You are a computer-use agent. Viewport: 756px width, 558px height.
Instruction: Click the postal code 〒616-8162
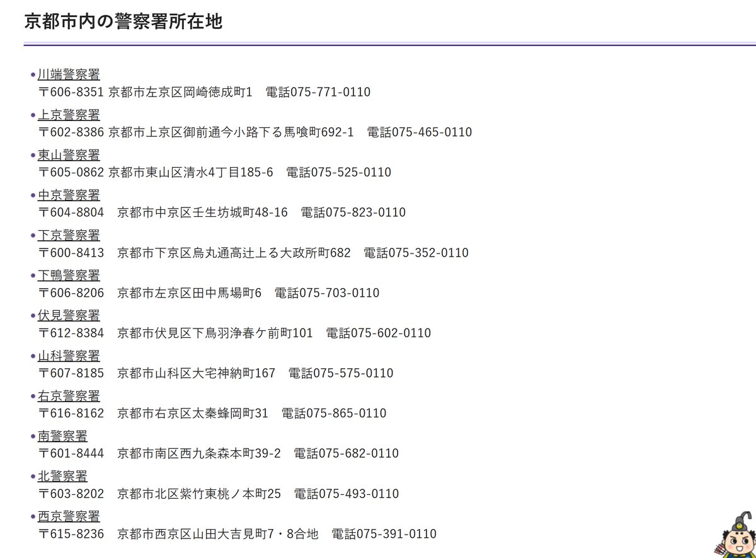pos(71,414)
